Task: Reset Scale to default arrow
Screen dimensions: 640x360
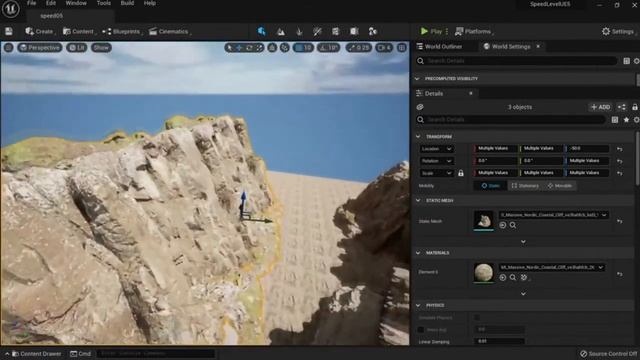Action: [620, 173]
